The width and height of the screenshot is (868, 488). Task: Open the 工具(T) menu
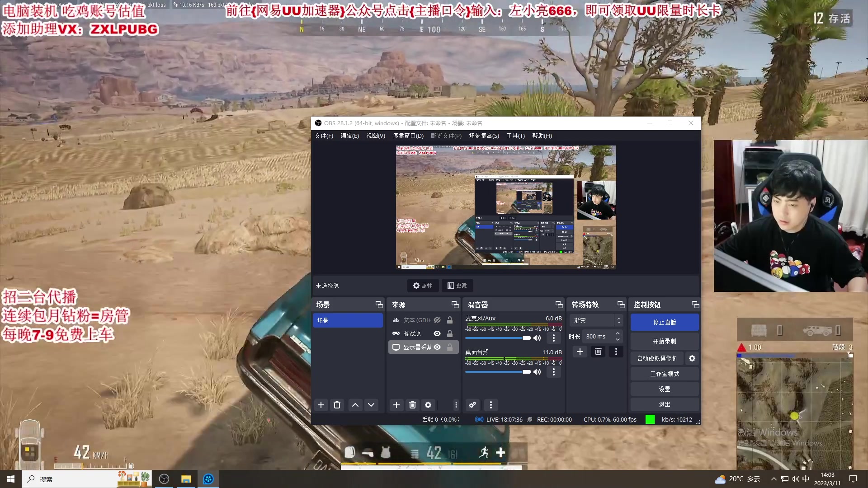click(x=515, y=136)
